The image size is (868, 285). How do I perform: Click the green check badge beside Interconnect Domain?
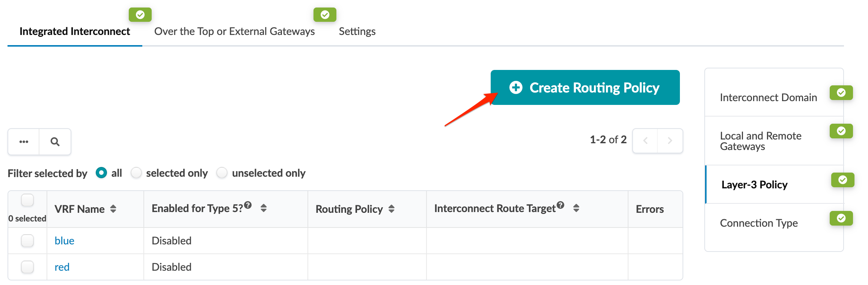pyautogui.click(x=841, y=92)
